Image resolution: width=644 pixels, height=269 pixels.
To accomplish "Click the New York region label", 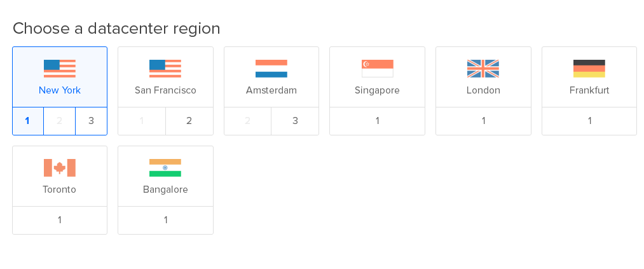I will click(x=60, y=90).
